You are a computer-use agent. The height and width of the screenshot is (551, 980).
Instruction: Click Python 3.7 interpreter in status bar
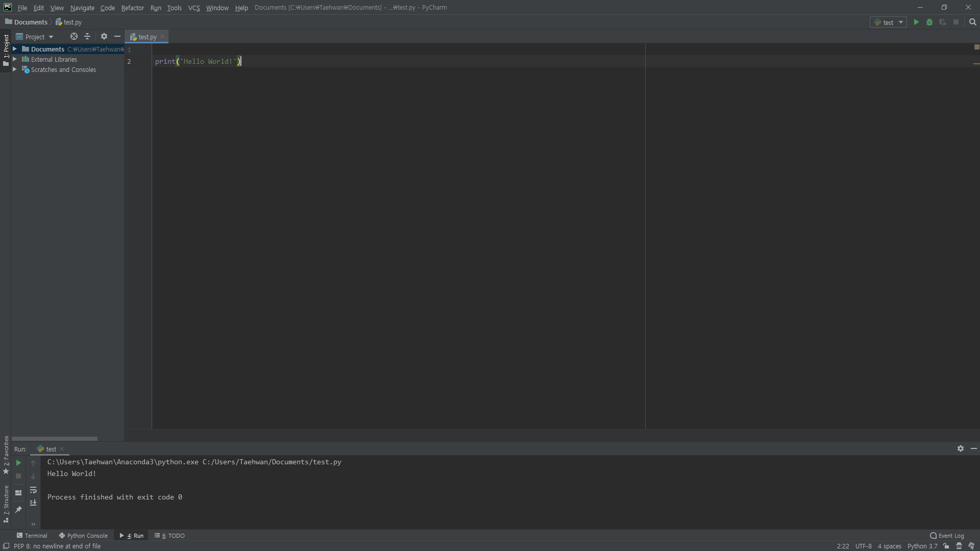coord(922,546)
